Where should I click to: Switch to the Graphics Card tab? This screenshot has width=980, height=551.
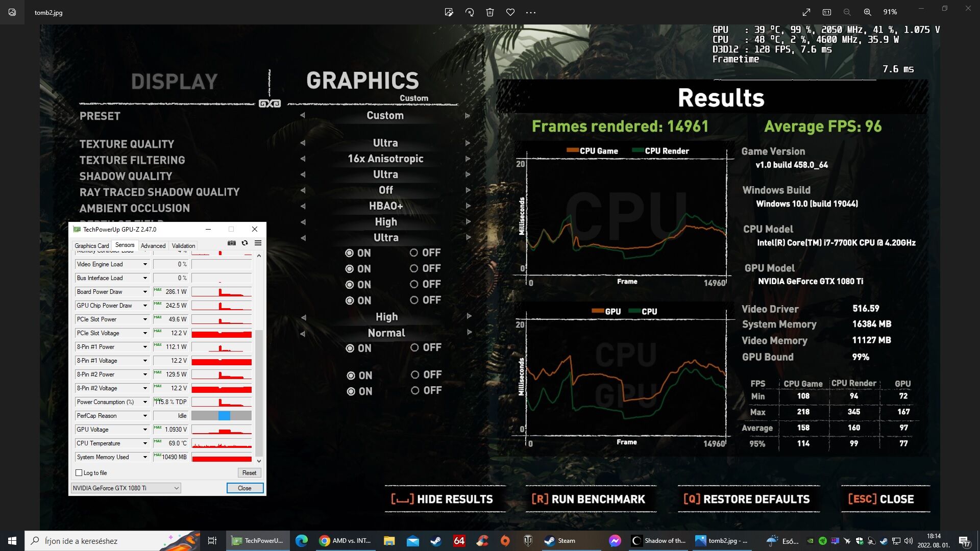tap(91, 246)
